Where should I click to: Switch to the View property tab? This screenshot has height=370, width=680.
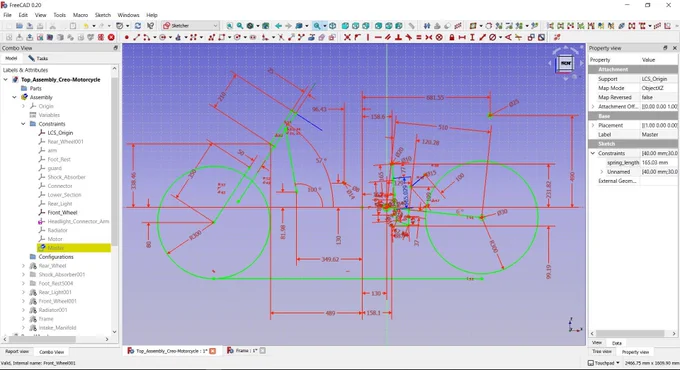597,343
